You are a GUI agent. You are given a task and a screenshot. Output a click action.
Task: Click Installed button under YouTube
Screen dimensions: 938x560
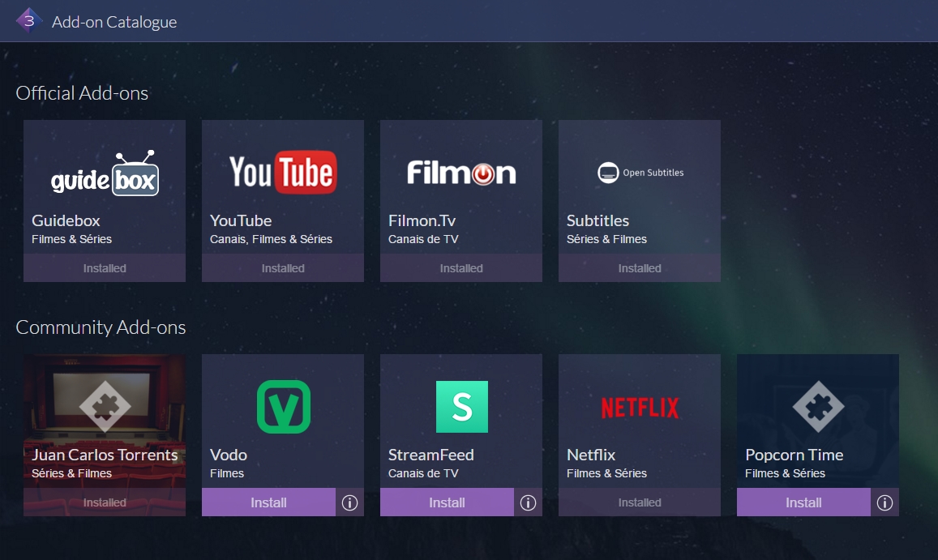click(x=283, y=268)
